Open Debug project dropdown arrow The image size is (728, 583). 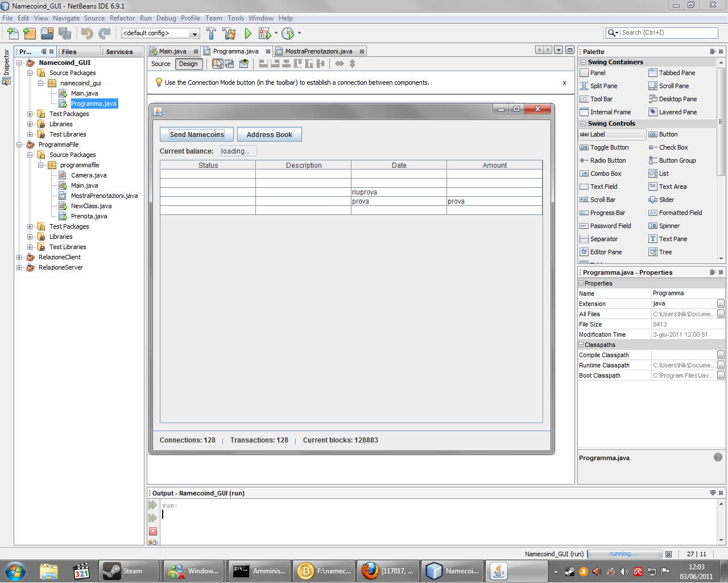tap(276, 33)
